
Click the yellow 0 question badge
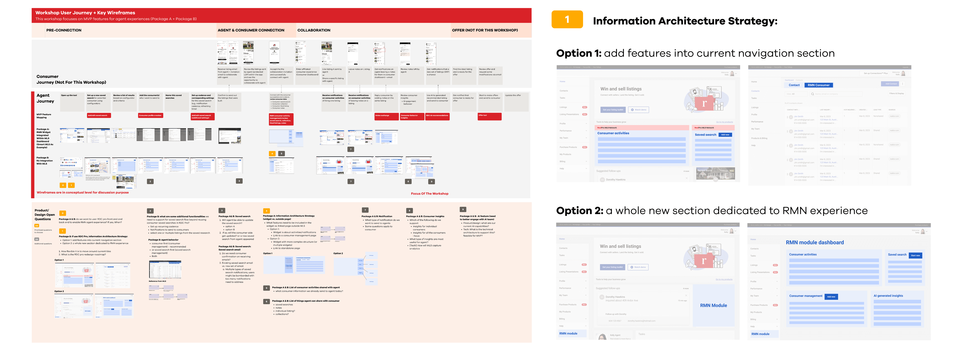[63, 213]
